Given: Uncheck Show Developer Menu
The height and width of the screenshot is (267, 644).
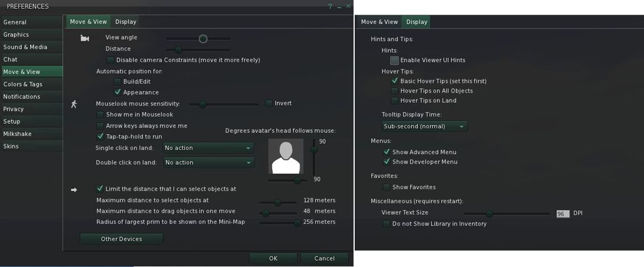Looking at the screenshot, I should coord(387,162).
